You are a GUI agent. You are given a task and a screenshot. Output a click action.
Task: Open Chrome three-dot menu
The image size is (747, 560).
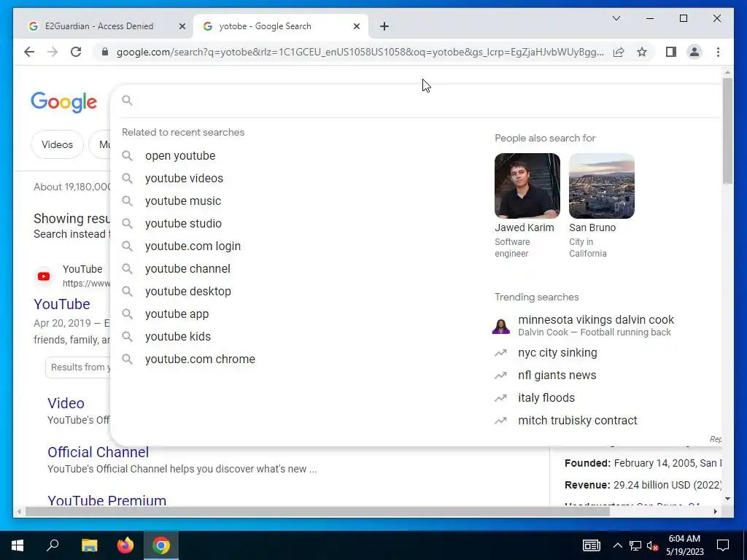click(x=718, y=52)
